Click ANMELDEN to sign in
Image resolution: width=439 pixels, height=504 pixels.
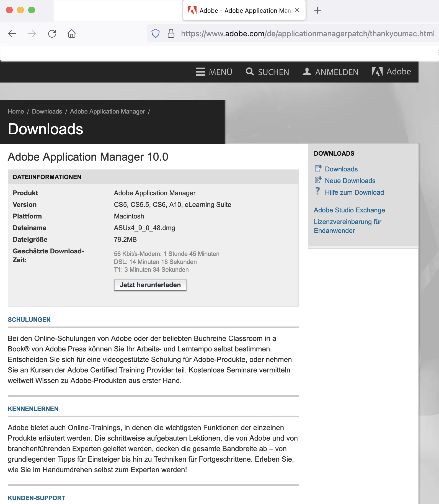[330, 72]
